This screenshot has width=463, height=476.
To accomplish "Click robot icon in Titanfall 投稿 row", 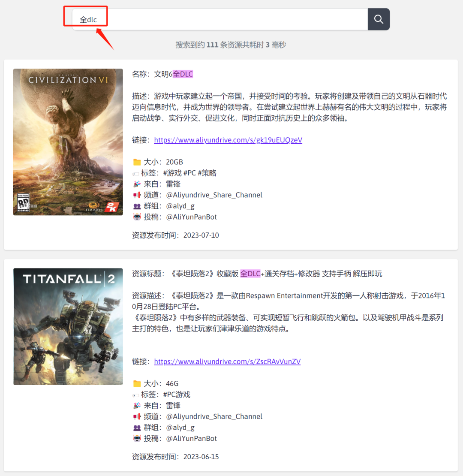I will pos(137,439).
